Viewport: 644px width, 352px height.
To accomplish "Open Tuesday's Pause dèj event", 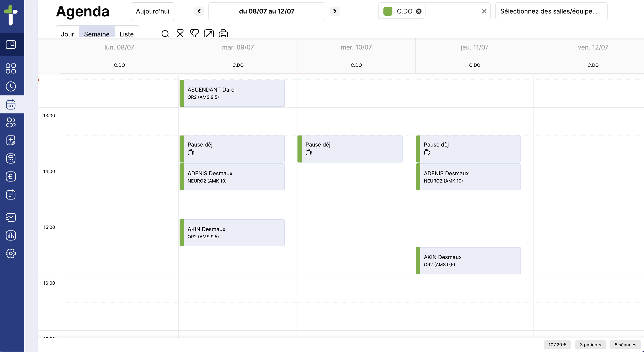I will pyautogui.click(x=232, y=149).
